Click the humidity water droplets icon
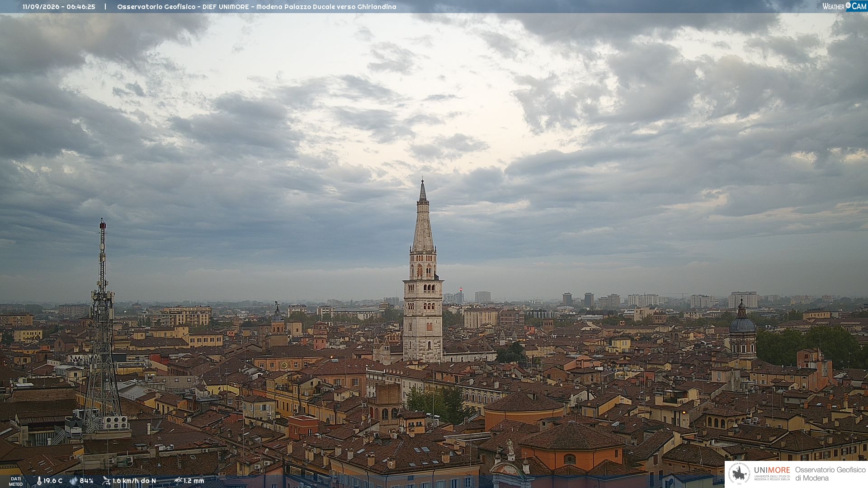Viewport: 868px width, 488px height. point(74,481)
